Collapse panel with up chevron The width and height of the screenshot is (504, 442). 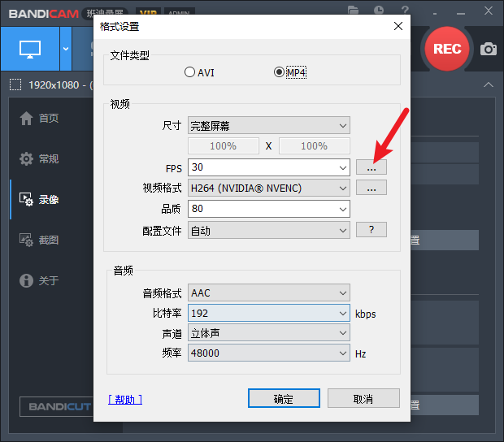(x=489, y=84)
